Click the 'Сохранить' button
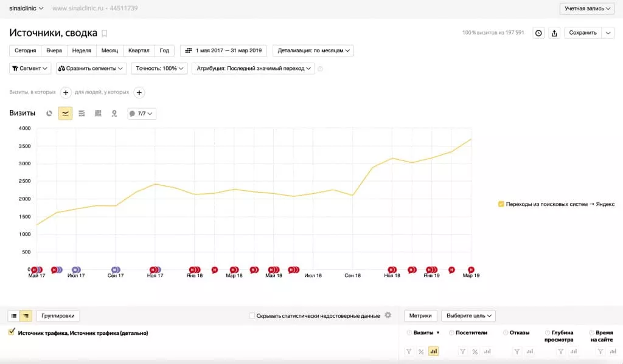 point(582,33)
